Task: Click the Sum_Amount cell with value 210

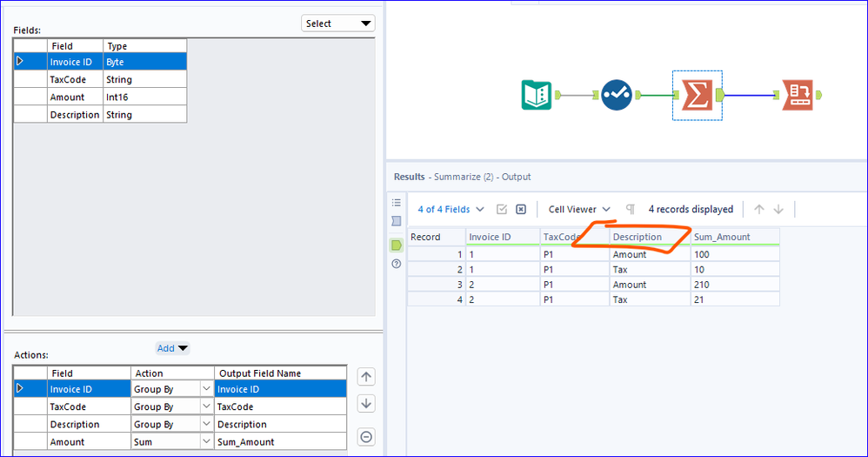Action: point(735,284)
